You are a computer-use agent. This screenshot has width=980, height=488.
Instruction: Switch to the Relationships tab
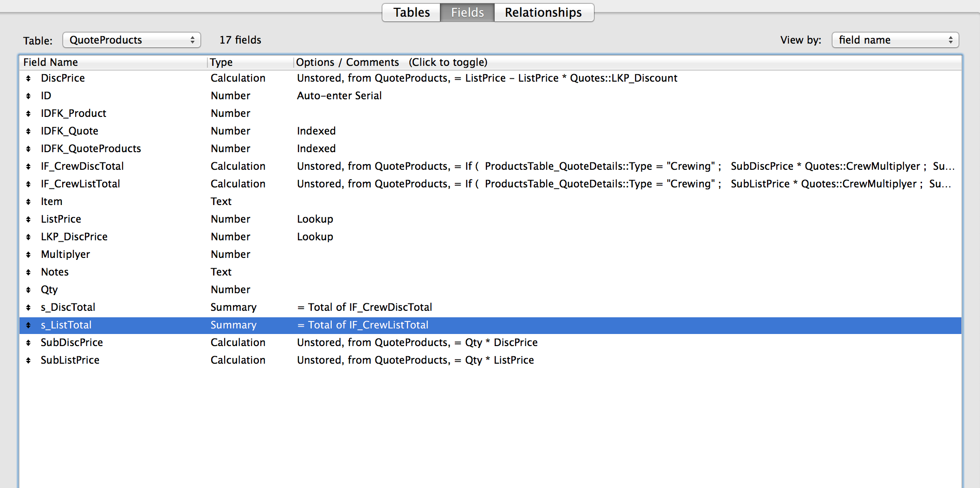tap(543, 13)
